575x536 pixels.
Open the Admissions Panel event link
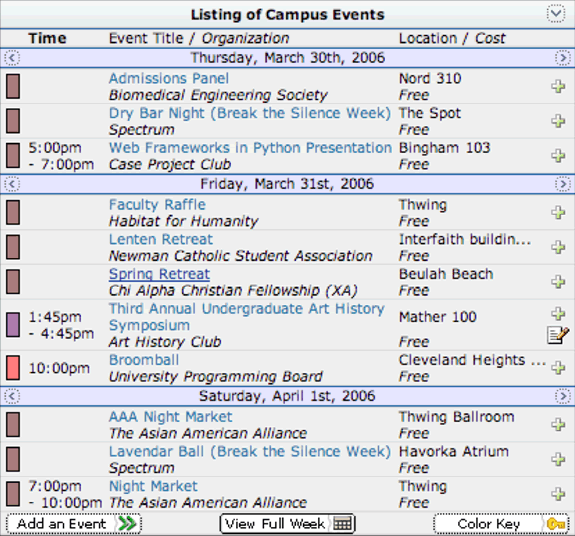(169, 78)
